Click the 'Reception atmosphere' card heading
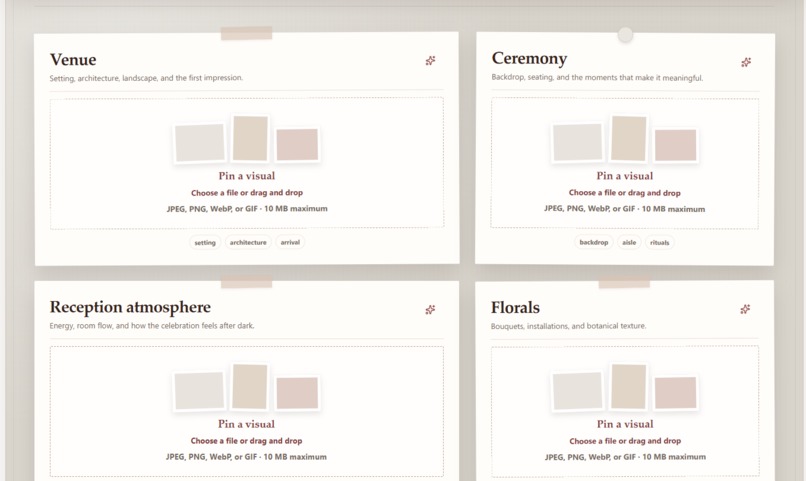 130,307
